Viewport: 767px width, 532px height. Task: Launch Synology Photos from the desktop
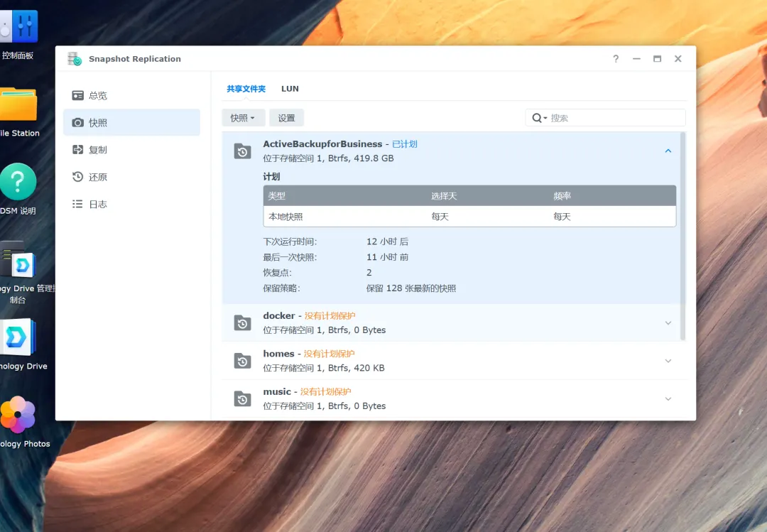18,415
